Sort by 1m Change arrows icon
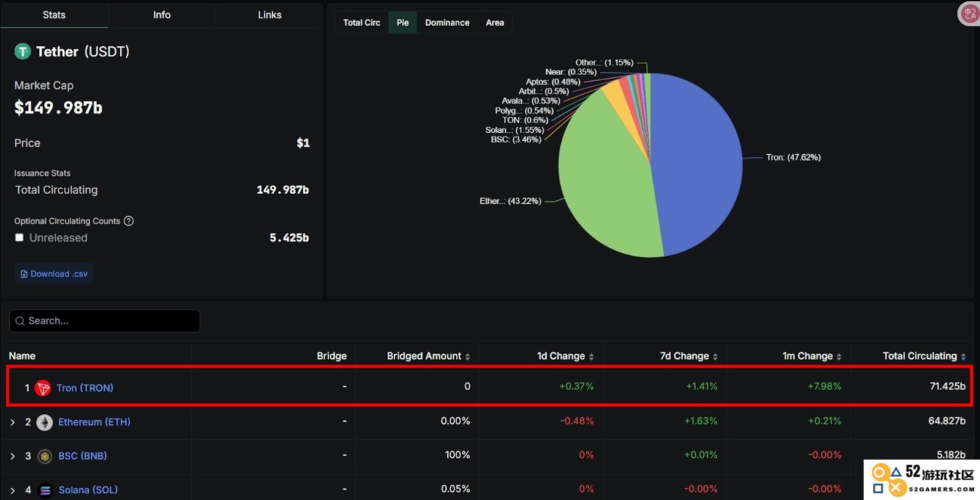980x500 pixels. point(839,357)
